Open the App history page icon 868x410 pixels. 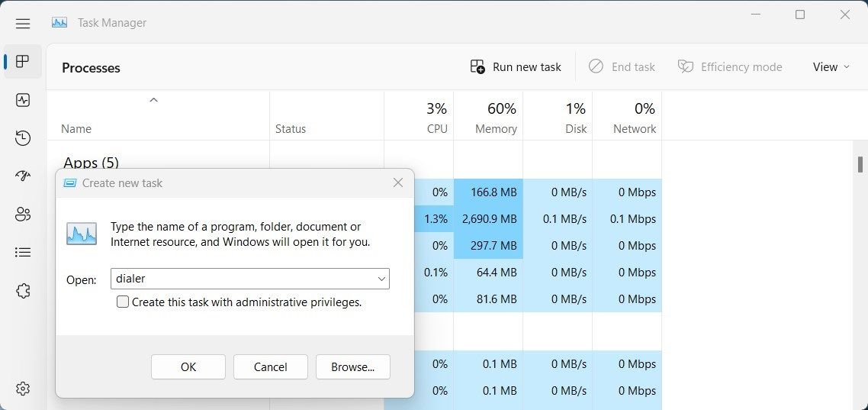23,138
